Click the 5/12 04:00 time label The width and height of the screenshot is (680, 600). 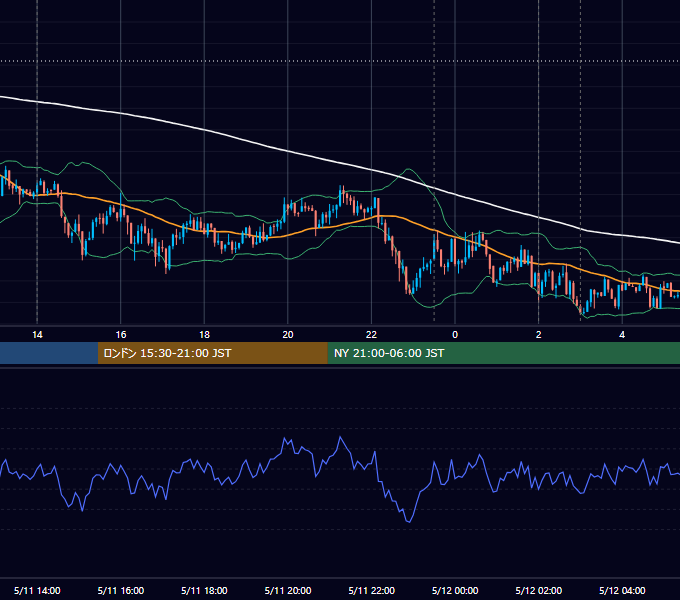[622, 590]
